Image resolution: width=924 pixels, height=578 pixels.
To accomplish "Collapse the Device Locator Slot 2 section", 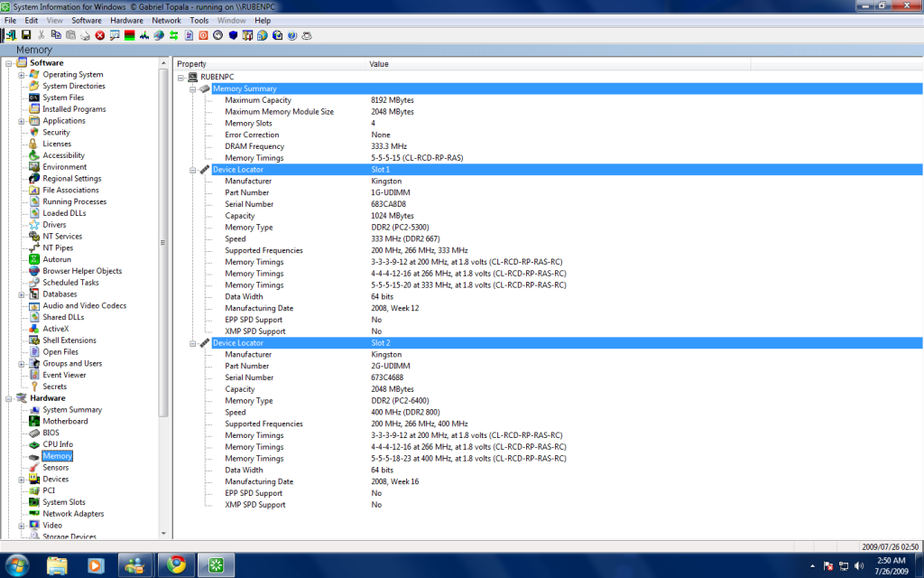I will pos(193,343).
